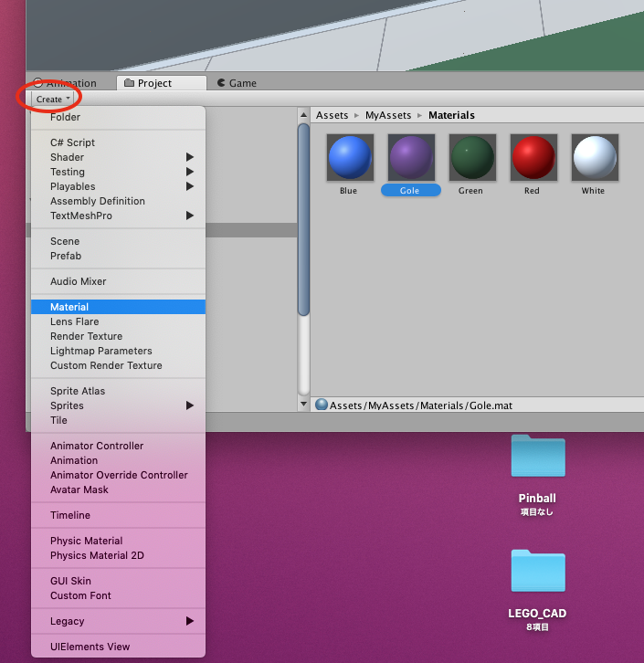Select the Scene menu entry
This screenshot has height=663, width=644.
[x=119, y=241]
